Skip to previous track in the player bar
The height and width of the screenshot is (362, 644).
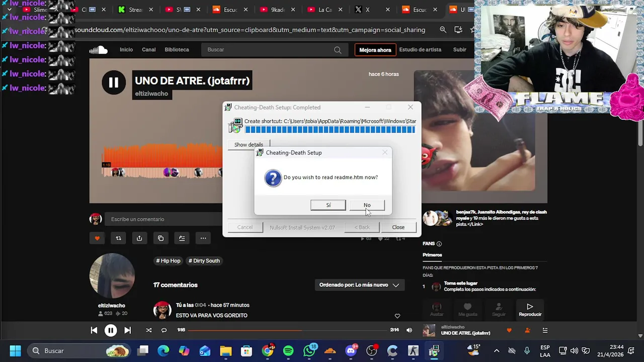point(94,330)
